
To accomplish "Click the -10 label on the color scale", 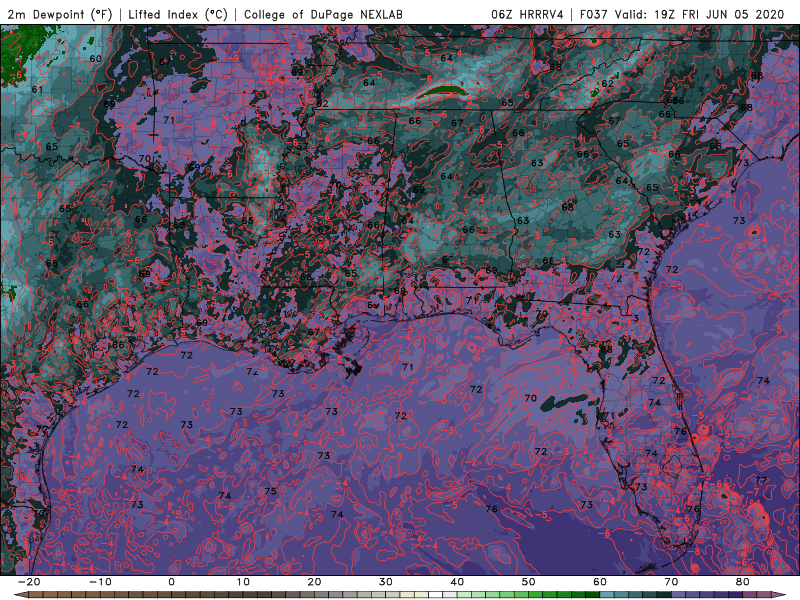I will [x=99, y=582].
